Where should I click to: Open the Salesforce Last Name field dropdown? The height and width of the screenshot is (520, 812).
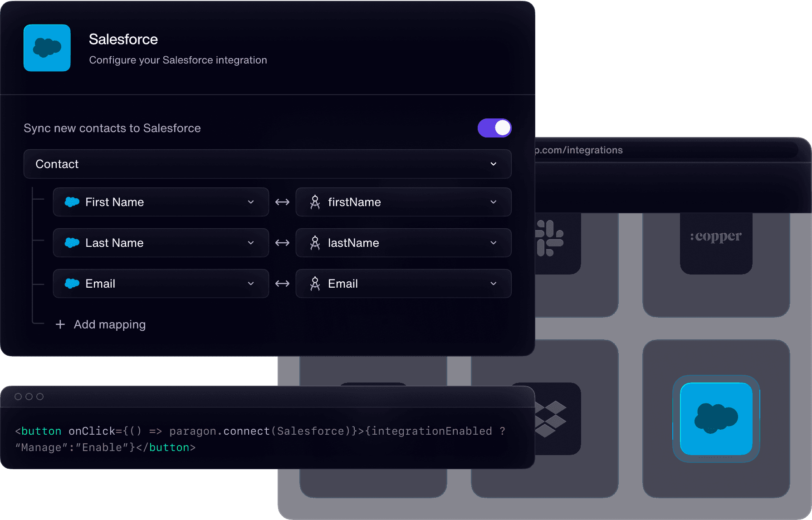point(161,243)
